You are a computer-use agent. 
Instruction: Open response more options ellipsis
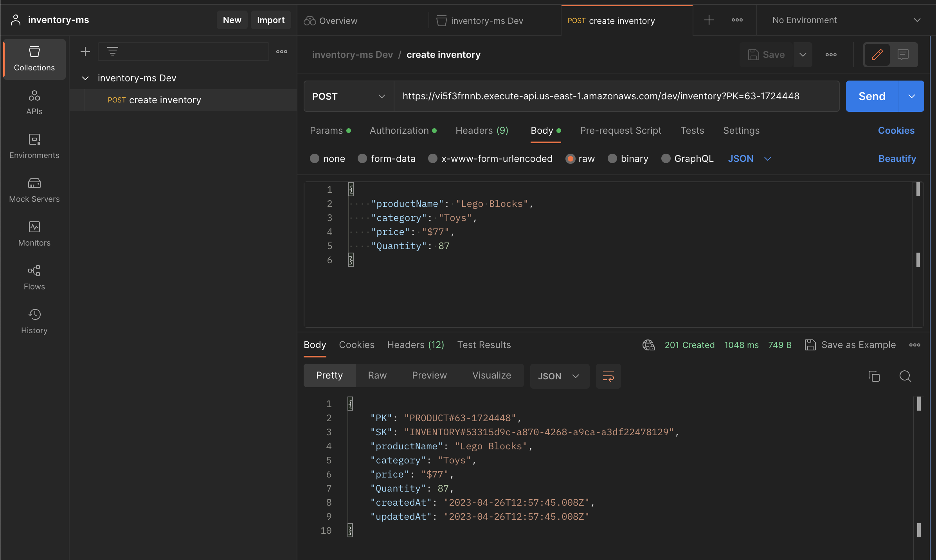click(x=915, y=345)
